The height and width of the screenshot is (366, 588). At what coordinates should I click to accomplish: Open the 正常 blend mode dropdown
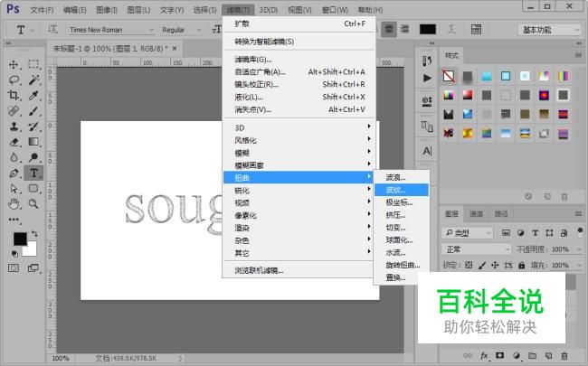click(x=477, y=249)
